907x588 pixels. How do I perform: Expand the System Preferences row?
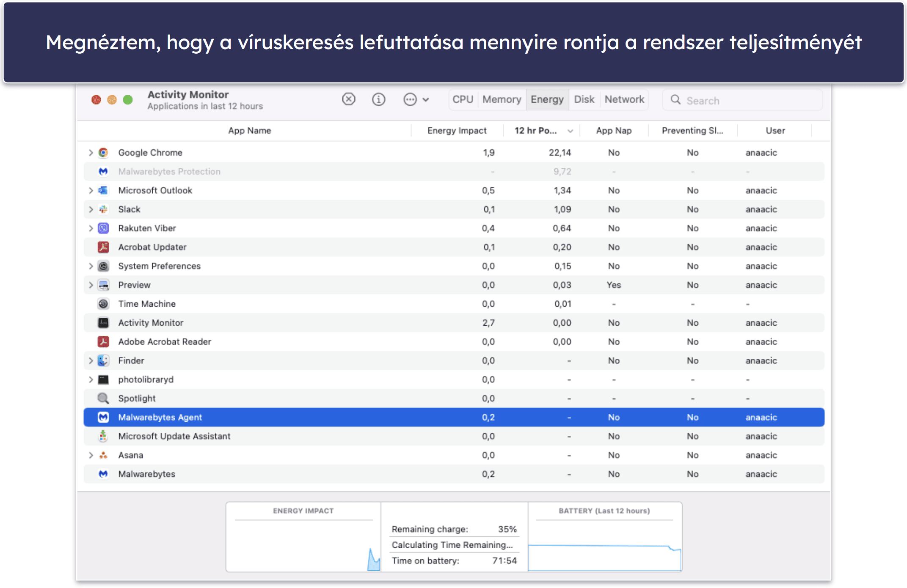(91, 266)
